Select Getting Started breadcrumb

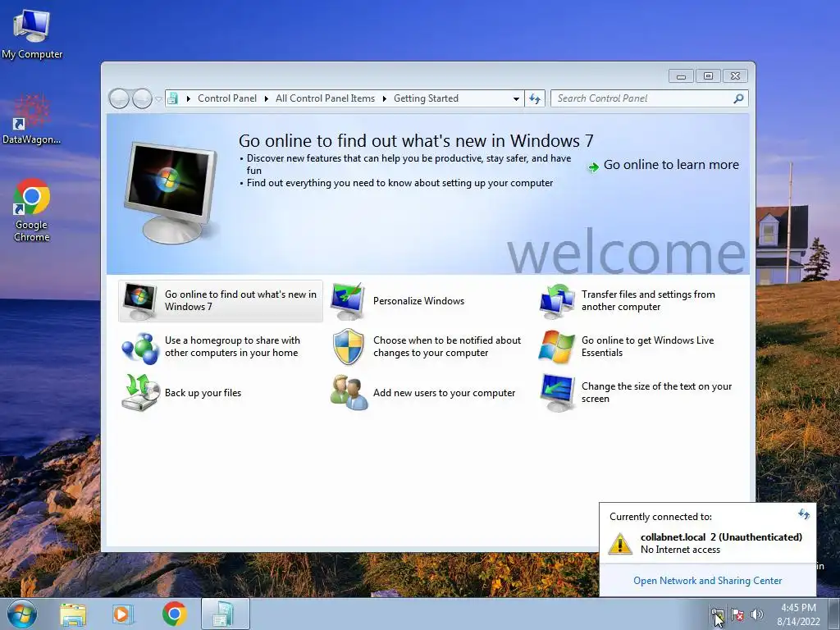426,98
